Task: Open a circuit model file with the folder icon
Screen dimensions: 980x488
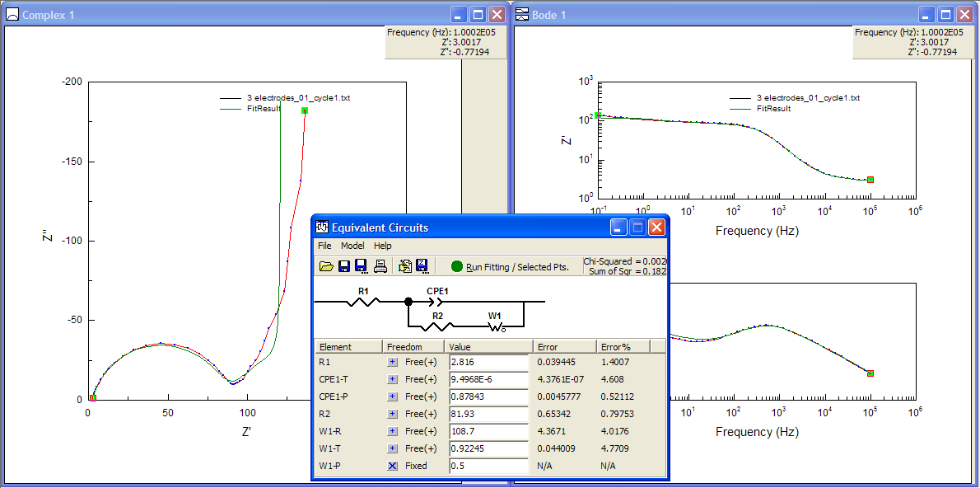Action: click(326, 266)
